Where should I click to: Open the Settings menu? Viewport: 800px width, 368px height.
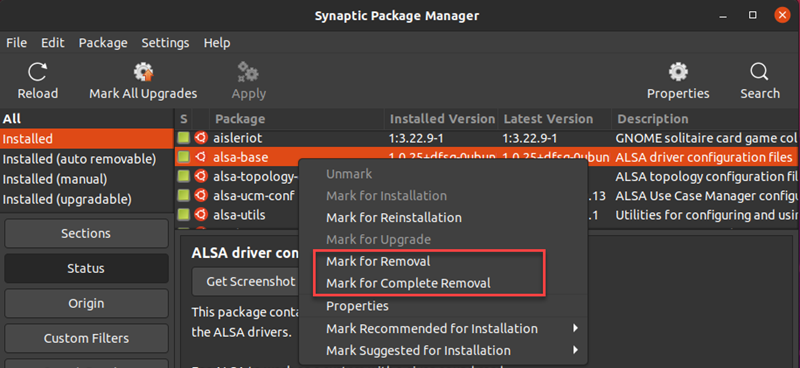tap(165, 43)
